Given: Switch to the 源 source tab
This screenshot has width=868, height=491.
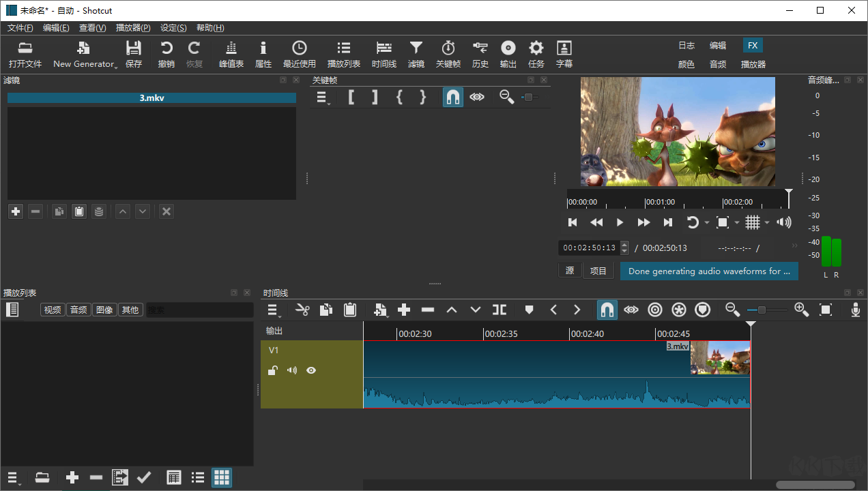Looking at the screenshot, I should click(x=570, y=271).
